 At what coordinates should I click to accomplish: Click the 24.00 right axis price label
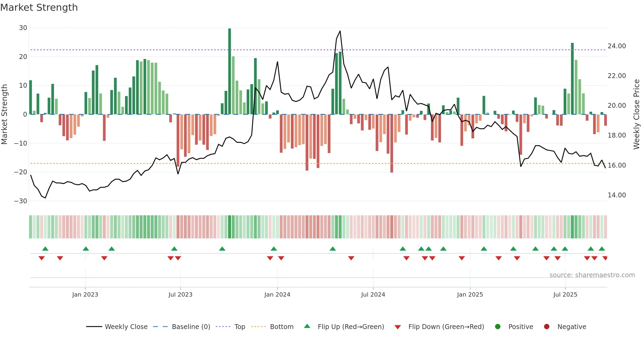pyautogui.click(x=617, y=46)
